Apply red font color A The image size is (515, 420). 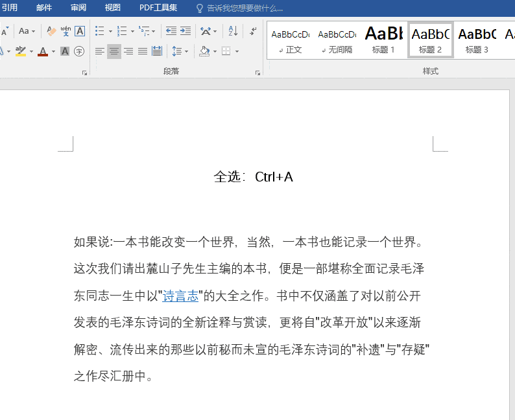tap(43, 51)
